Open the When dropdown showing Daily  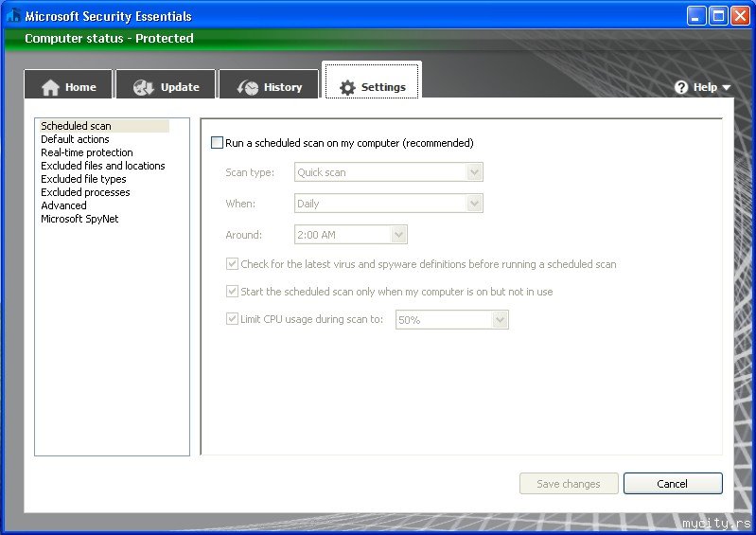coord(389,204)
